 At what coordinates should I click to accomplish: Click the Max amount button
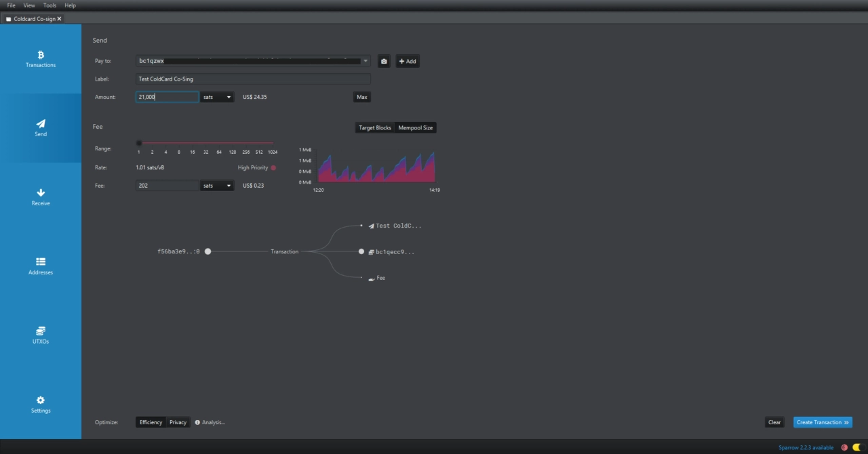pos(362,97)
